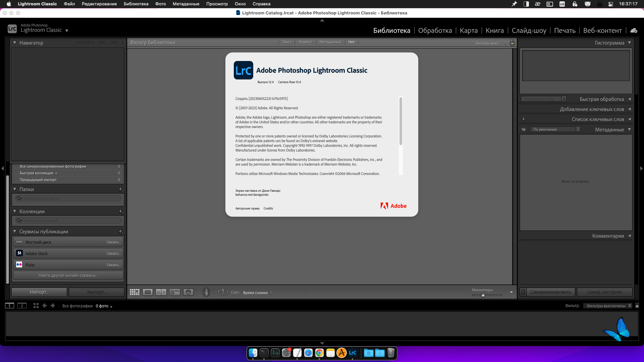The image size is (644, 362).
Task: Switch to Grid view icon
Action: point(135,292)
